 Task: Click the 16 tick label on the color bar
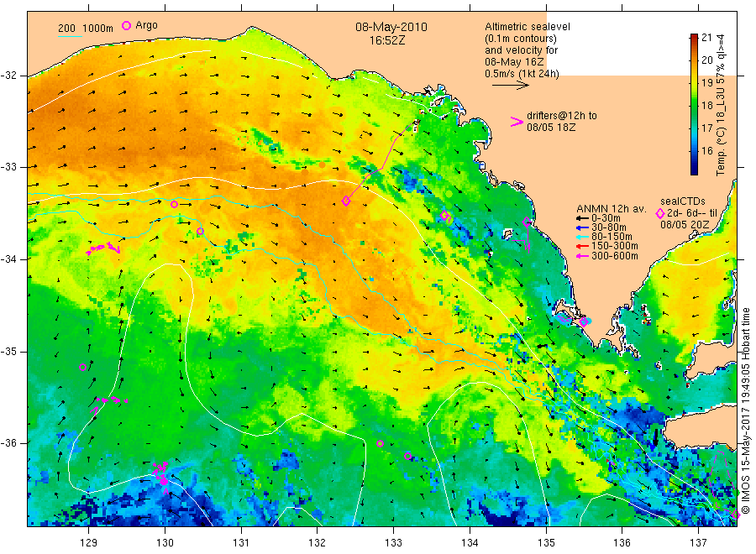coord(706,150)
